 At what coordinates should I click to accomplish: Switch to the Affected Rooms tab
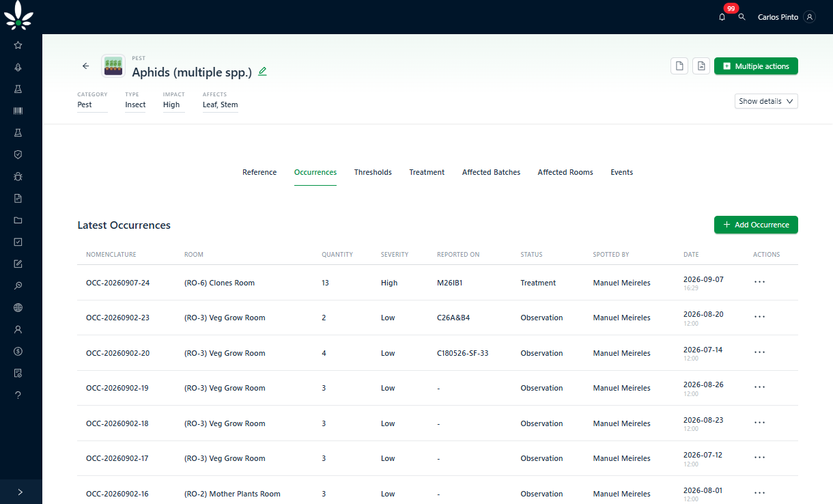point(565,172)
